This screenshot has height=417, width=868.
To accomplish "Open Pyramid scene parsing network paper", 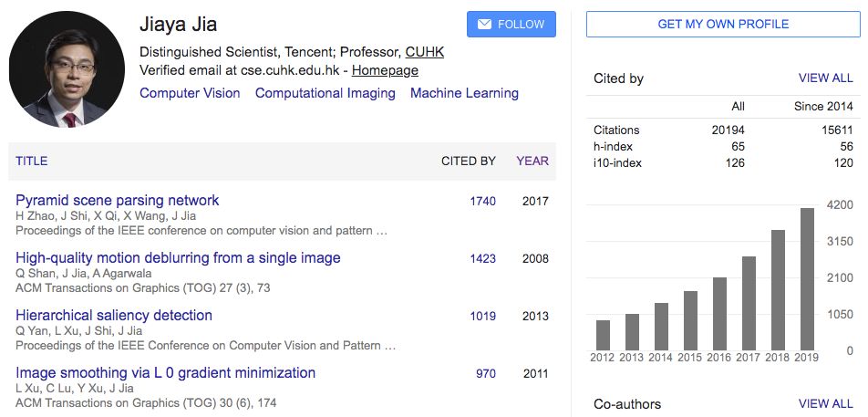I will tap(118, 201).
